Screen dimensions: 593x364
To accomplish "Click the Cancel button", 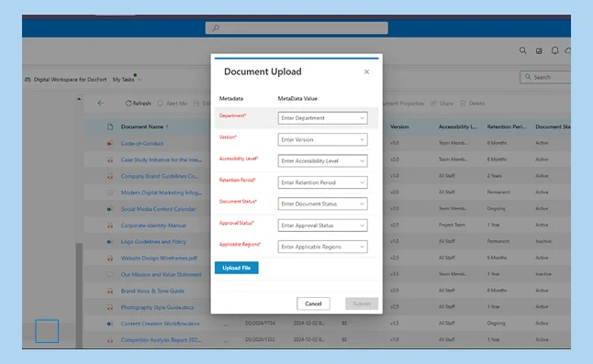I will pyautogui.click(x=313, y=303).
